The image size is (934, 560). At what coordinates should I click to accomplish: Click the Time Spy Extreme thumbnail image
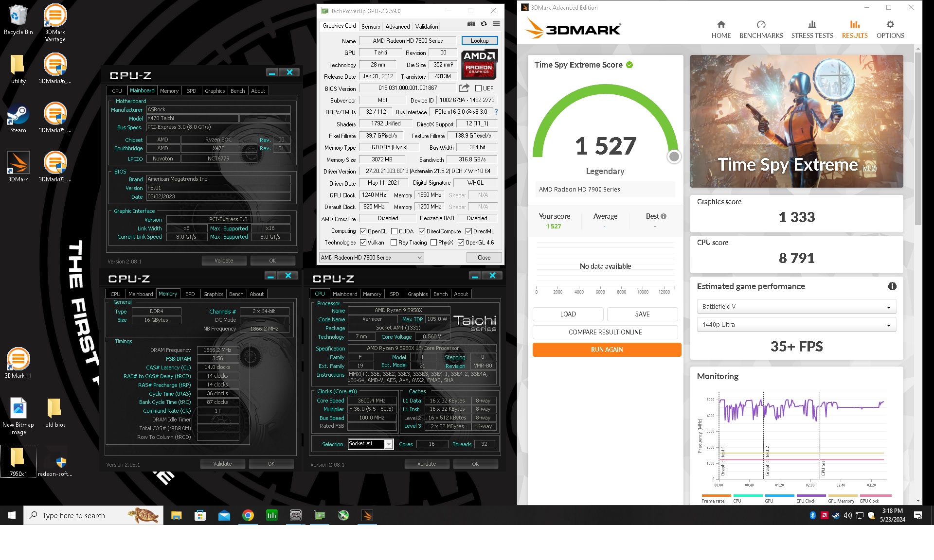pos(796,121)
